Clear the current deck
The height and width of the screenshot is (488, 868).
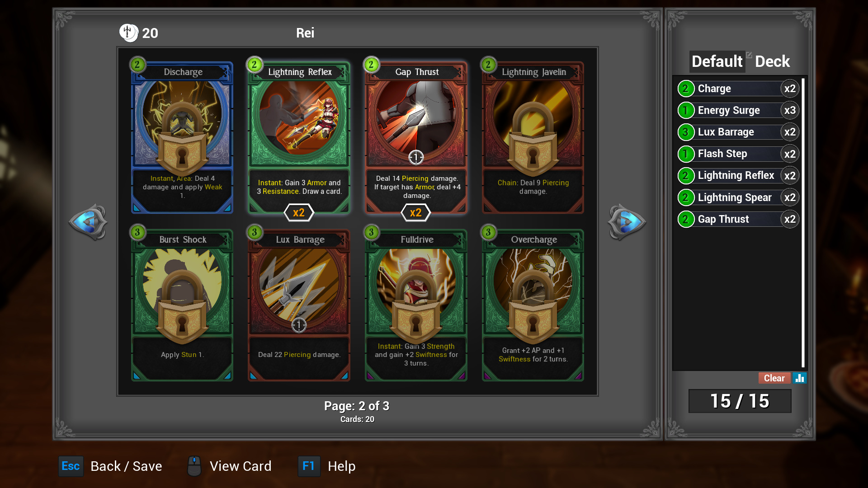point(774,378)
